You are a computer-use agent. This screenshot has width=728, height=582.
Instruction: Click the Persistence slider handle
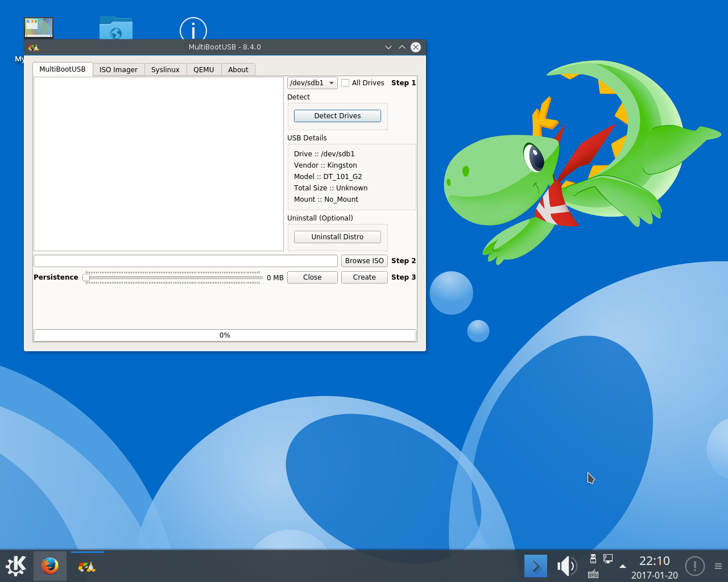(86, 277)
